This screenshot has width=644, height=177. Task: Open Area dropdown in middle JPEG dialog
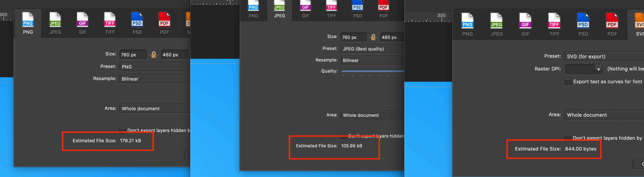(x=372, y=115)
